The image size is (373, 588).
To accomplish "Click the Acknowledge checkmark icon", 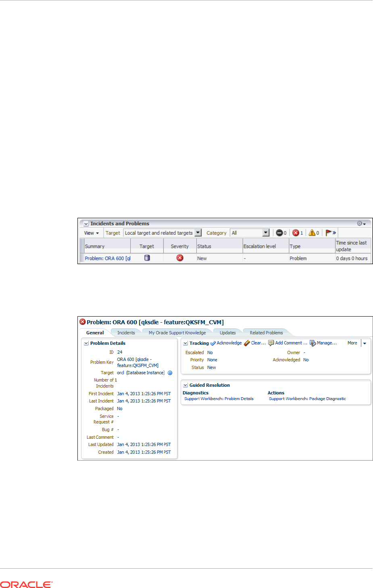I will tap(213, 343).
